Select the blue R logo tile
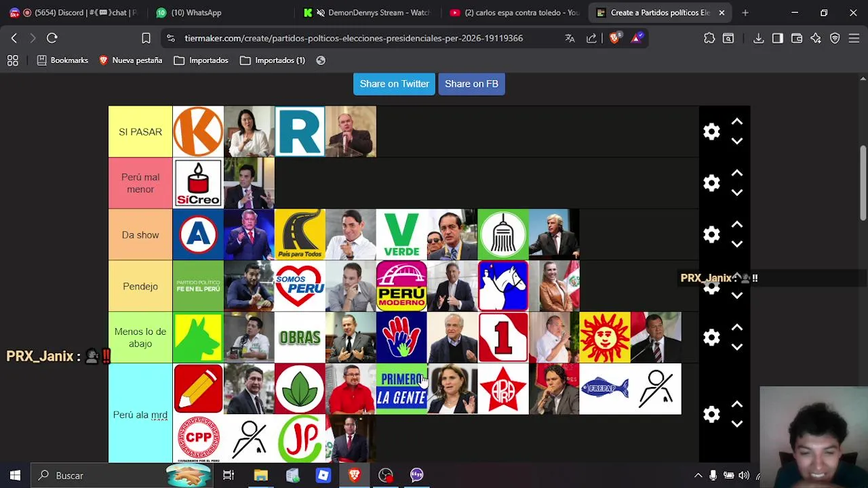Screen dimensions: 868x488 pyautogui.click(x=300, y=131)
